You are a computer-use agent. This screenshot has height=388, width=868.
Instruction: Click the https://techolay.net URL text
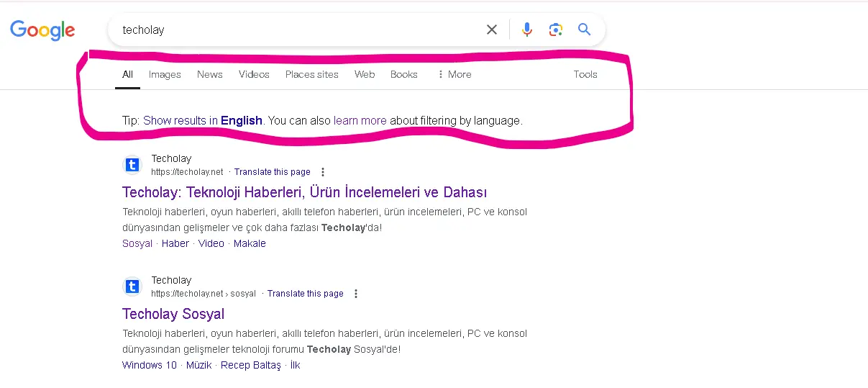coord(187,172)
